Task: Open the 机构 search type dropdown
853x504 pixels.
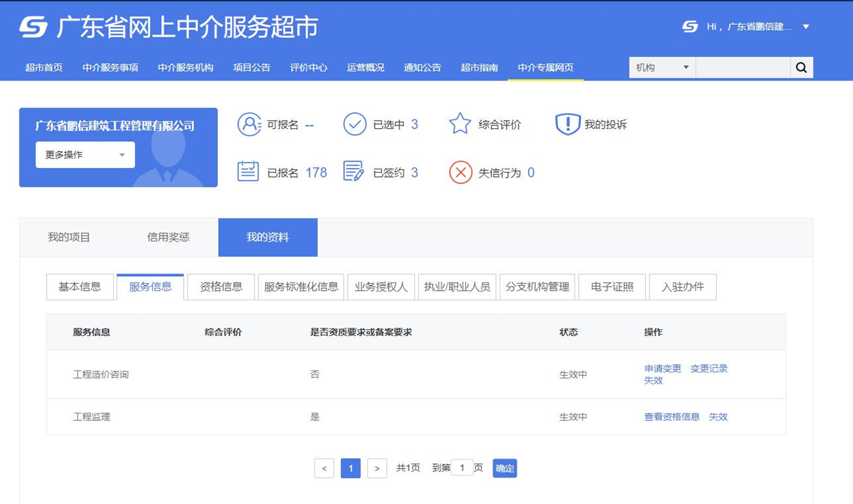Action: 662,67
